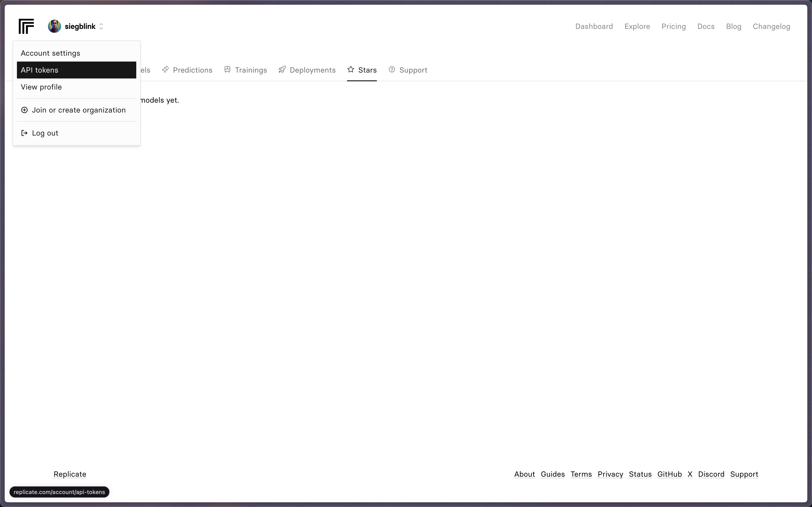Viewport: 812px width, 507px height.
Task: Open Account settings from menu
Action: pos(50,53)
